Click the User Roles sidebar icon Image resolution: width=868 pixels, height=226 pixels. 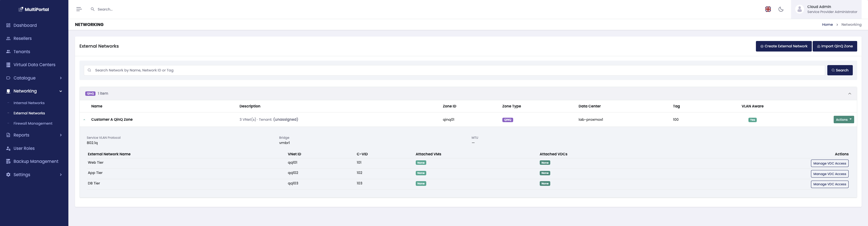[8, 148]
